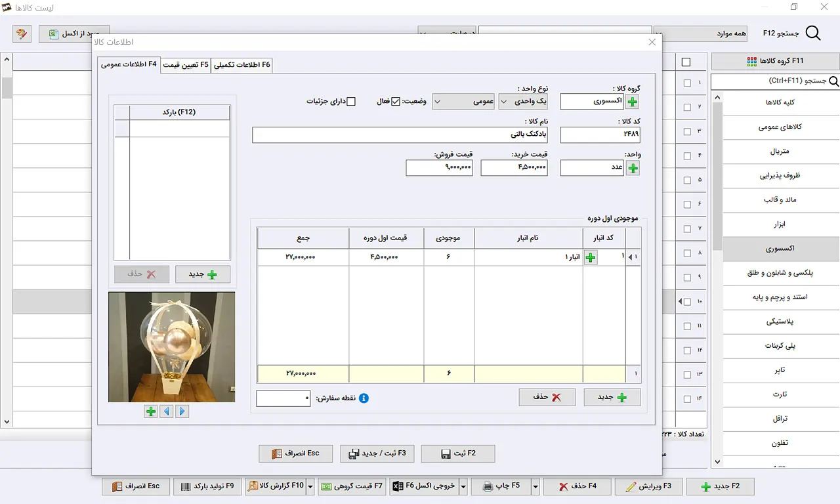
Task: Open dropdown arrow next to F10 گزارش کالا
Action: click(310, 486)
